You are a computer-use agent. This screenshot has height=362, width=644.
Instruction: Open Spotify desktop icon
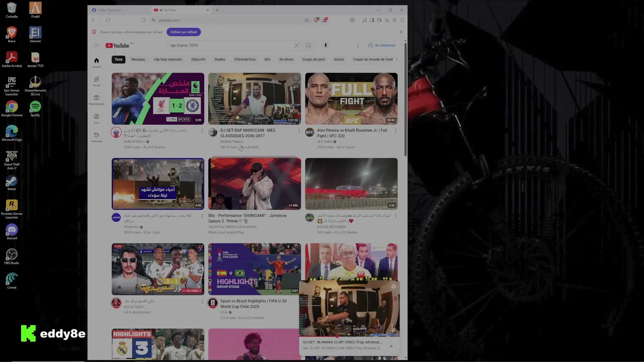pos(35,109)
